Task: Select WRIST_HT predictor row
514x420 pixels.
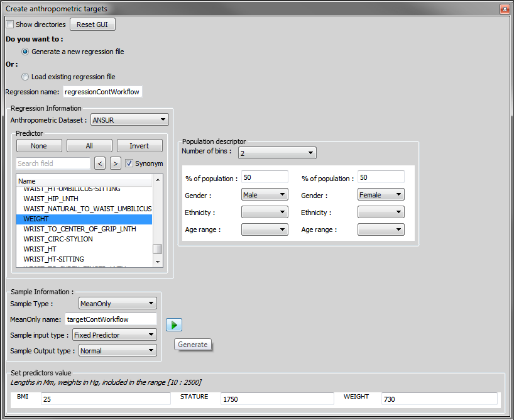Action: [84, 249]
